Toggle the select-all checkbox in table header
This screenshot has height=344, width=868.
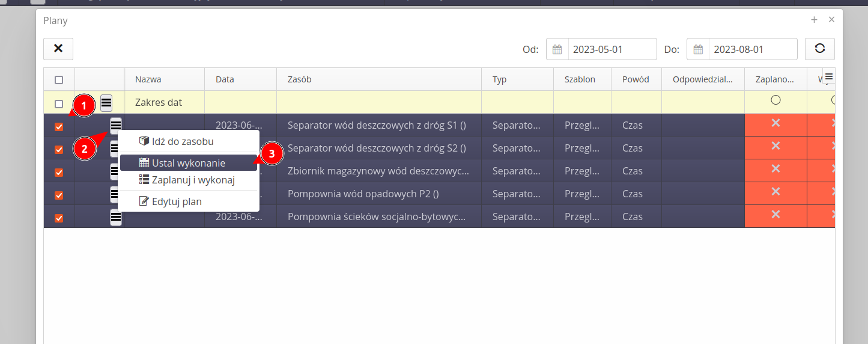(59, 79)
